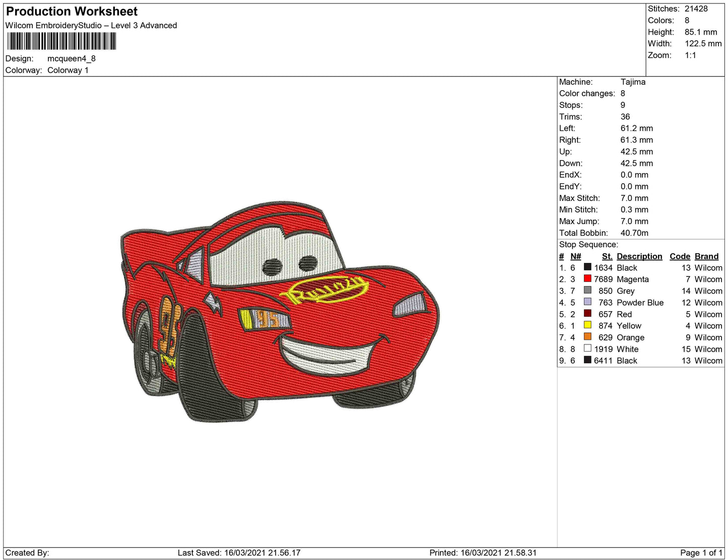Select the "Color changes:" label
The height and width of the screenshot is (560, 728).
[x=587, y=93]
